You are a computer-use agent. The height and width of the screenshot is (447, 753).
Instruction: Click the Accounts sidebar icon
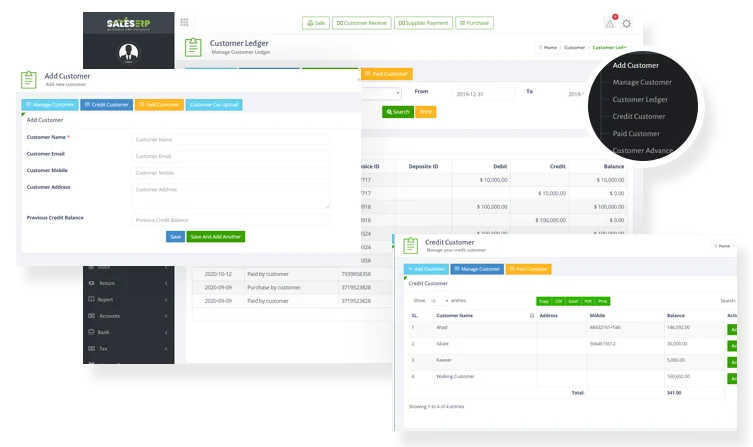click(91, 315)
